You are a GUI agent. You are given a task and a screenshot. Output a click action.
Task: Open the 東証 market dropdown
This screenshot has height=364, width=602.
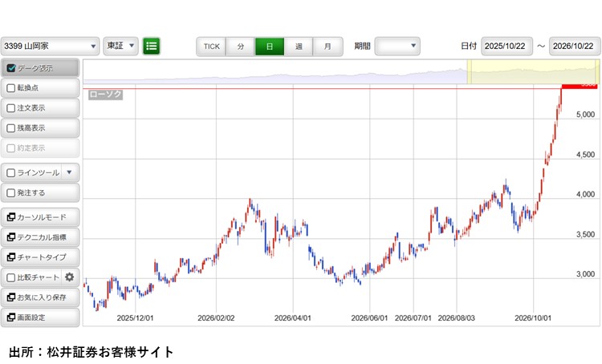tap(120, 47)
